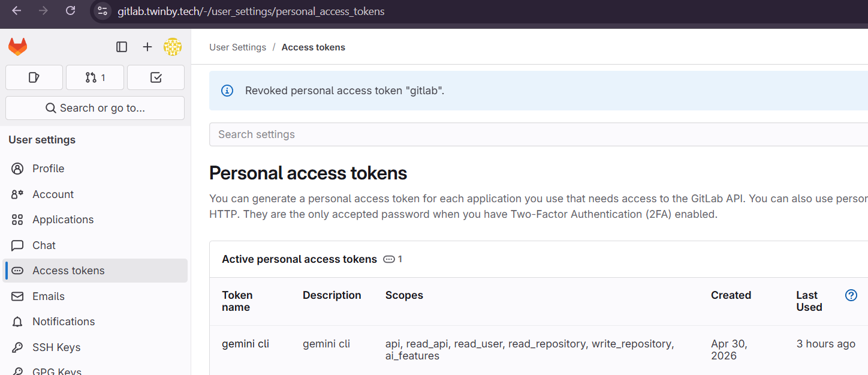Click Access tokens breadcrumb text

point(314,47)
